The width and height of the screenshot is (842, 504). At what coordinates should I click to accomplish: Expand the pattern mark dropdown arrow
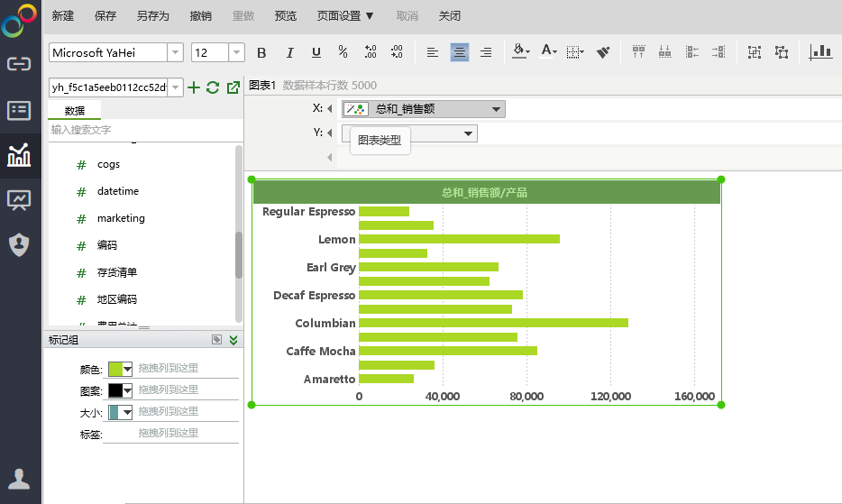127,390
